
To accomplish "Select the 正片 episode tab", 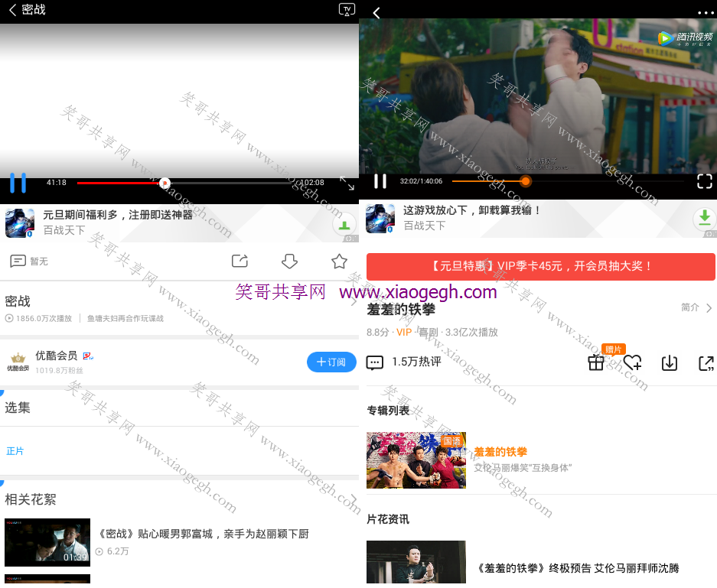I will point(15,451).
